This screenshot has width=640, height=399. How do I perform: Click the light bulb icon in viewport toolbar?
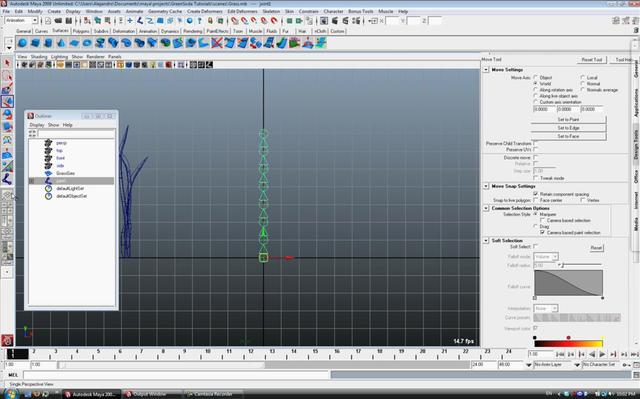pyautogui.click(x=153, y=65)
